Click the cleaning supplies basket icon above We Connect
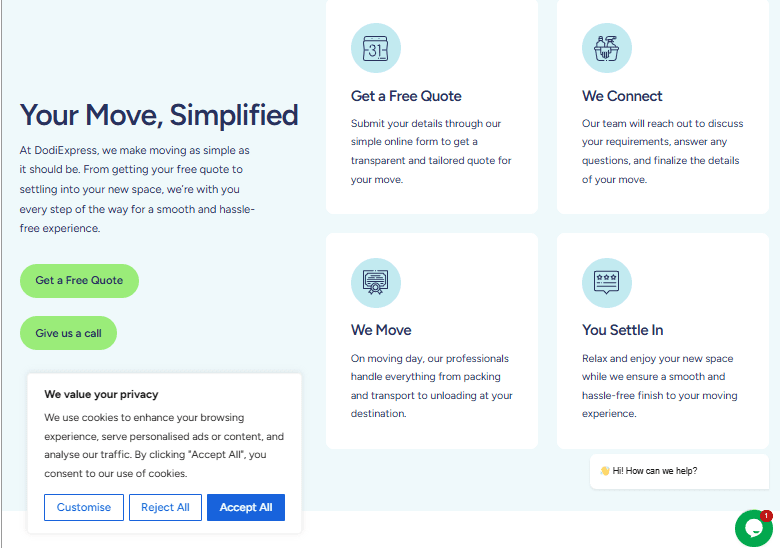The image size is (780, 548). coord(607,48)
